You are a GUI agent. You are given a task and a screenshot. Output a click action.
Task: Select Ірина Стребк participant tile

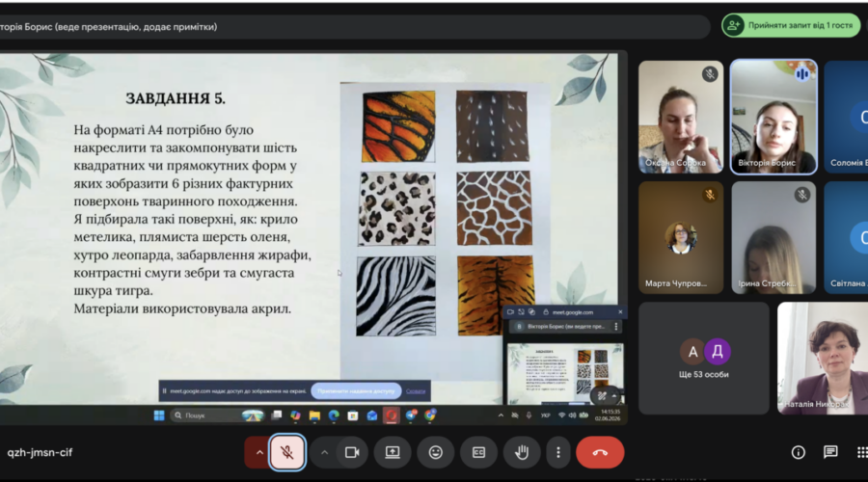tap(773, 237)
